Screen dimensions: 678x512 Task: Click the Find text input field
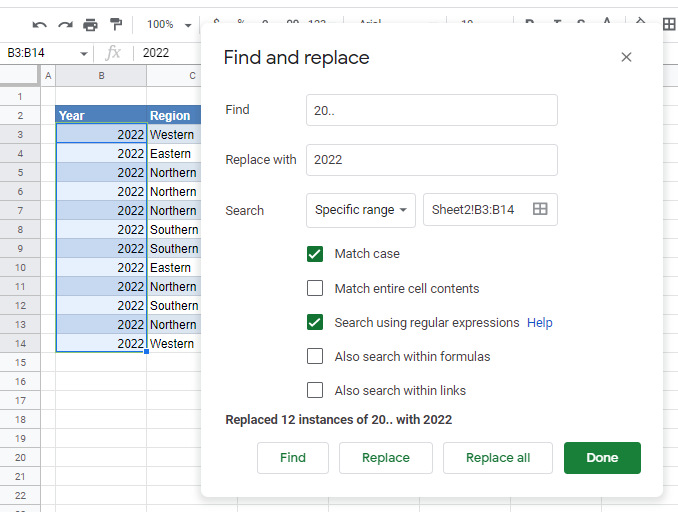(431, 110)
